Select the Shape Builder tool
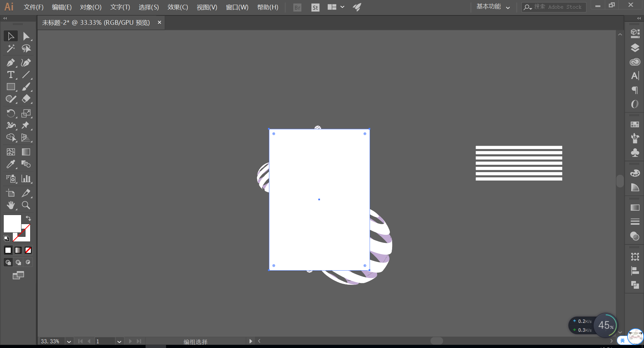This screenshot has width=644, height=348. tap(11, 138)
